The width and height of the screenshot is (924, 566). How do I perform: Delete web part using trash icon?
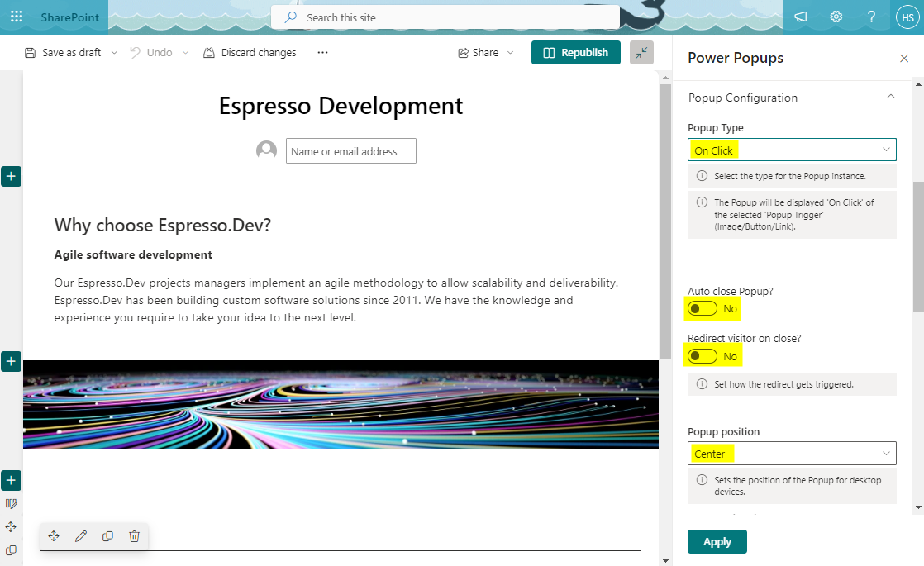pos(135,536)
